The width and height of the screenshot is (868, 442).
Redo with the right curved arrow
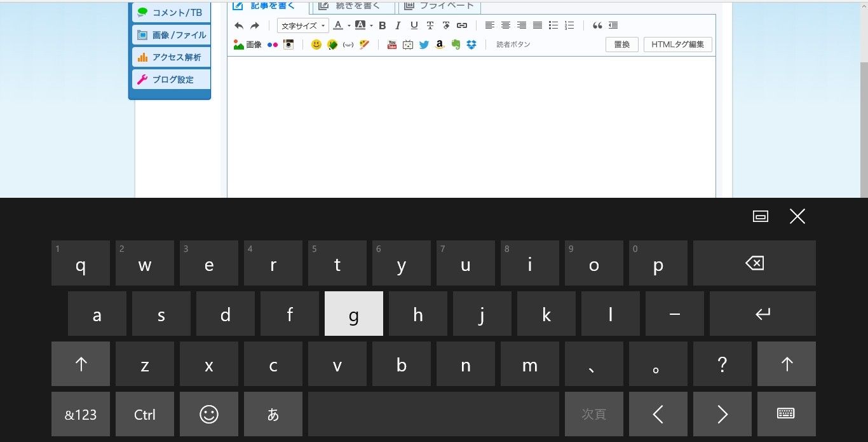coord(255,25)
